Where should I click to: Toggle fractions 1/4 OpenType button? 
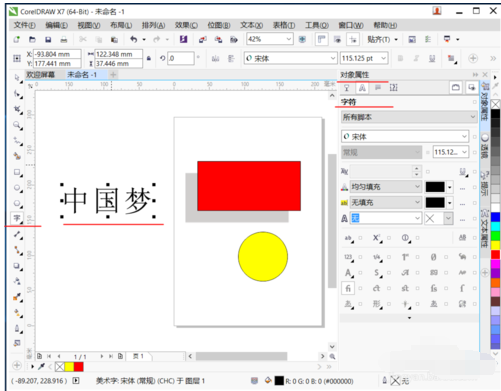[x=376, y=257]
